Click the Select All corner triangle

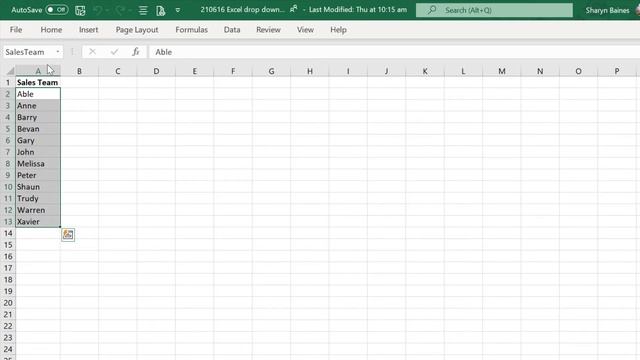point(10,71)
